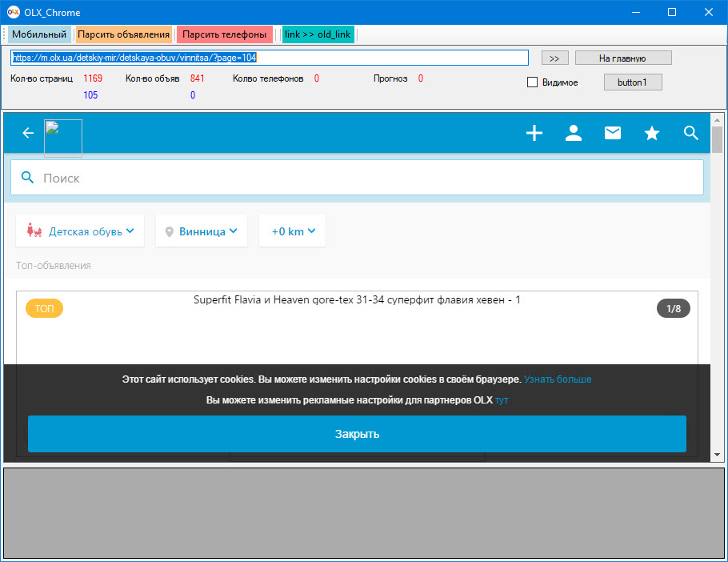Open the Винница location dropdown
Image resolution: width=728 pixels, height=562 pixels.
[x=202, y=231]
